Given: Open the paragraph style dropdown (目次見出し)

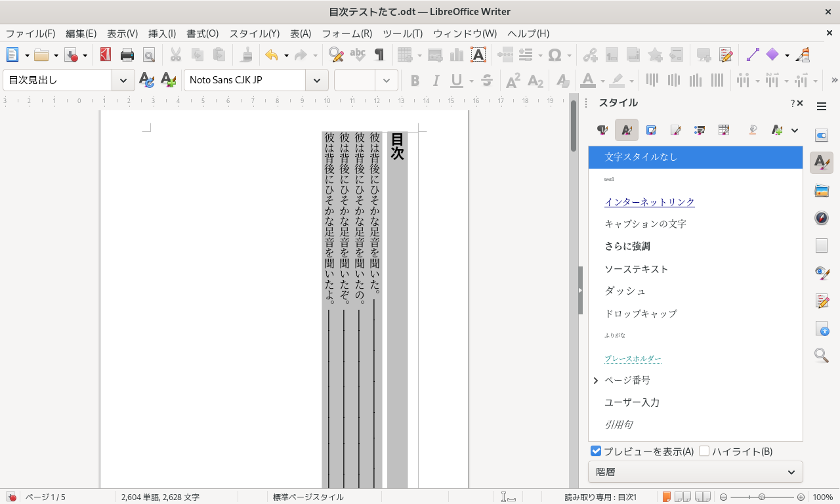Looking at the screenshot, I should [123, 81].
